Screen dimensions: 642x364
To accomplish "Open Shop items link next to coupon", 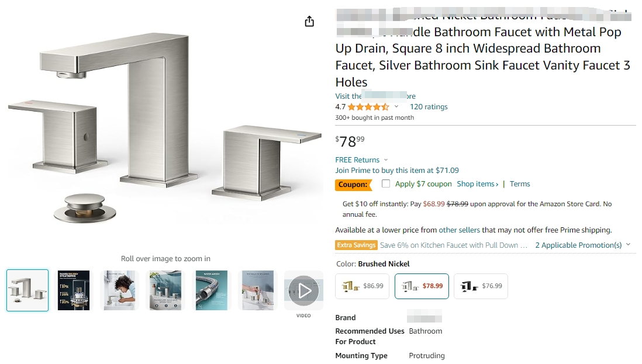I will (477, 183).
